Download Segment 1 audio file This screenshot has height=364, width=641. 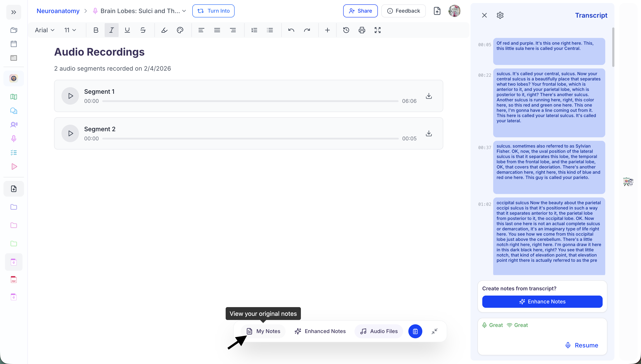[x=429, y=96]
